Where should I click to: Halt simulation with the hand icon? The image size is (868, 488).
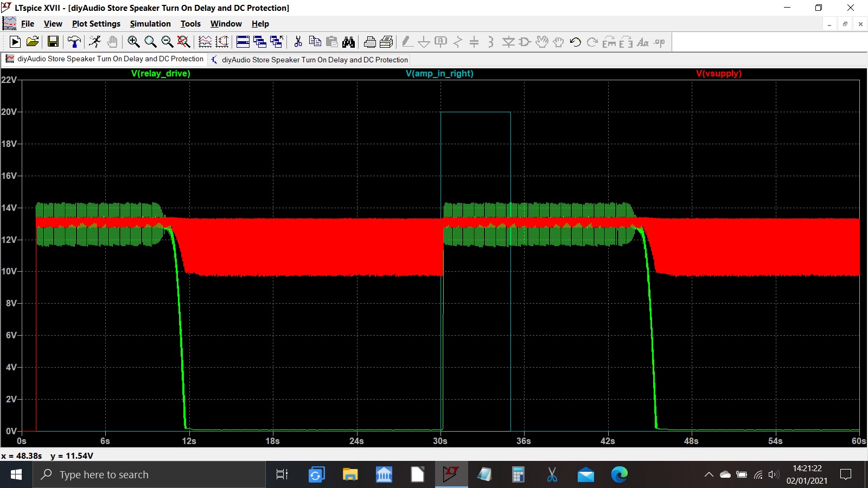point(112,42)
